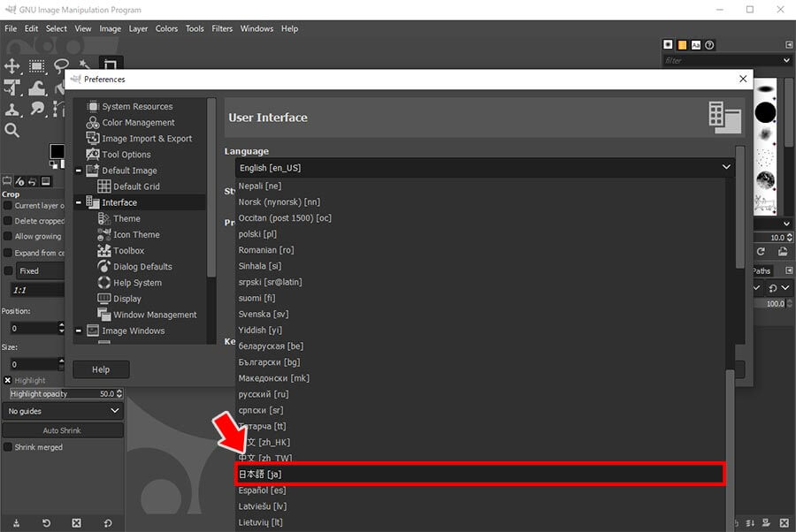
Task: Toggle the Allow growing checkbox
Action: [8, 237]
